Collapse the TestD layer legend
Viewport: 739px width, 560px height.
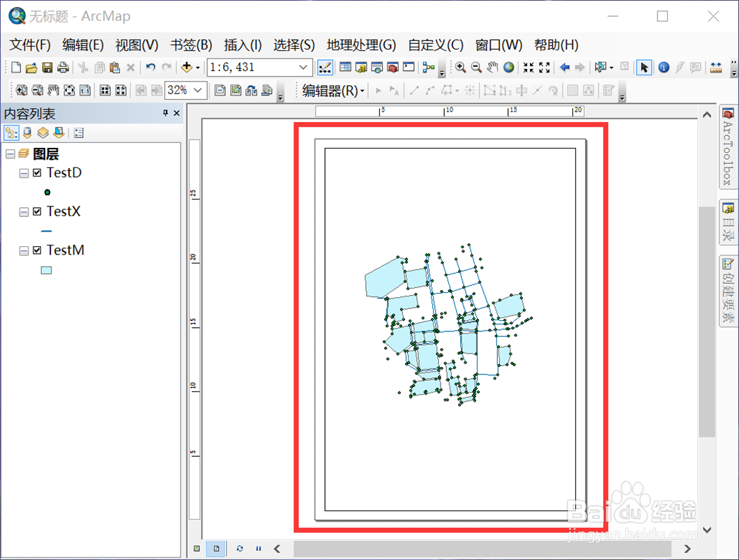24,174
